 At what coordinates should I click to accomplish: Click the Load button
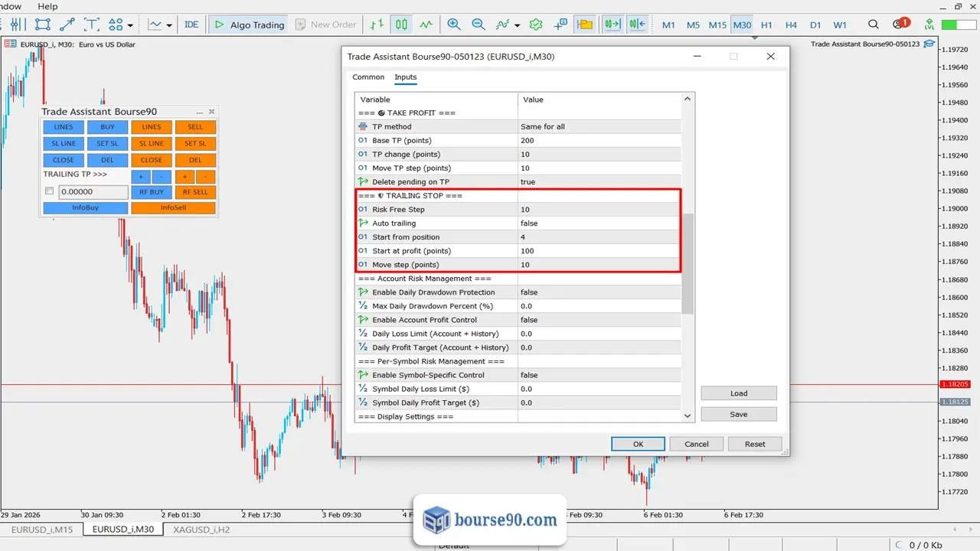click(x=739, y=393)
